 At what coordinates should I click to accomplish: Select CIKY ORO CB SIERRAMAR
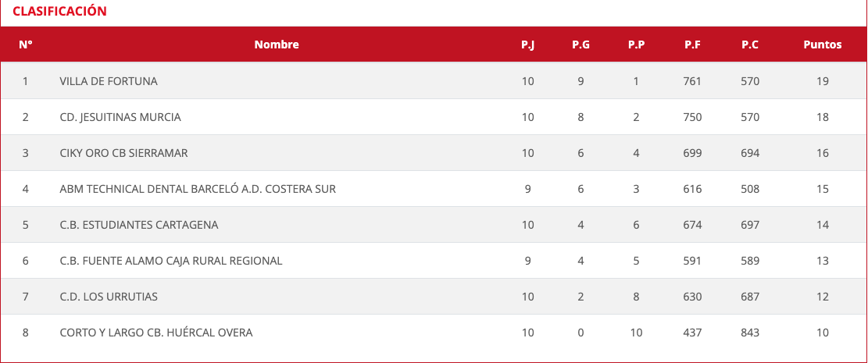tap(123, 153)
